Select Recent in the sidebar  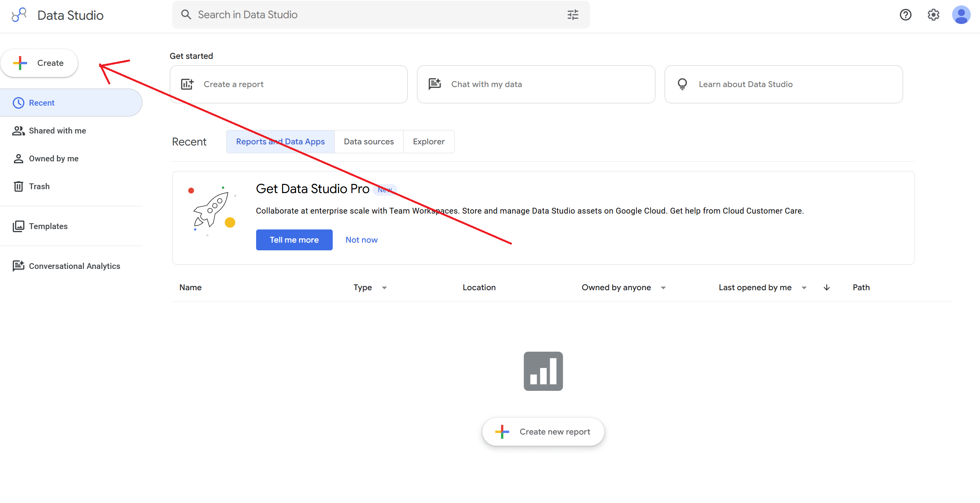click(71, 103)
